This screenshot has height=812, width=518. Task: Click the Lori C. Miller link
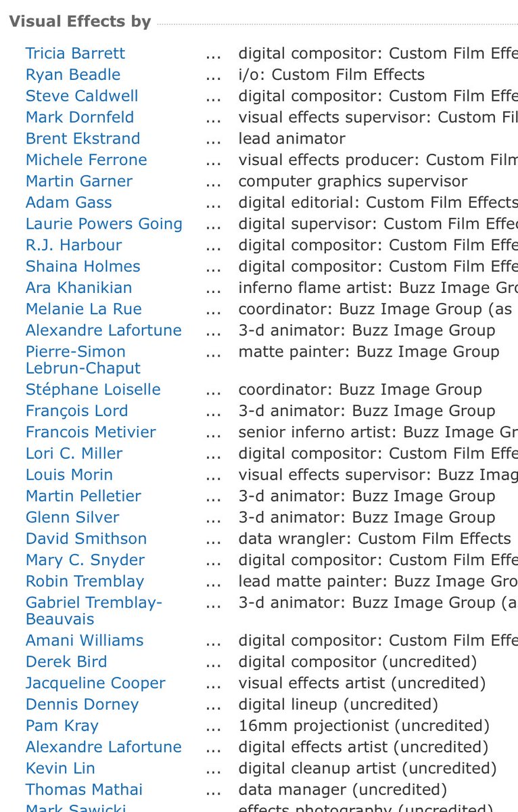click(74, 453)
